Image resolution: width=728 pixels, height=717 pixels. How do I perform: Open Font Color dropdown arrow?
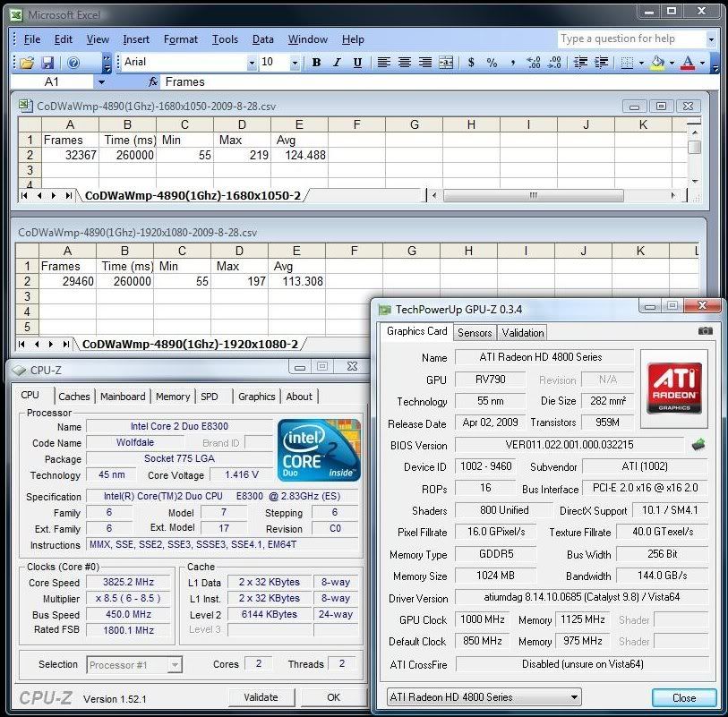702,63
